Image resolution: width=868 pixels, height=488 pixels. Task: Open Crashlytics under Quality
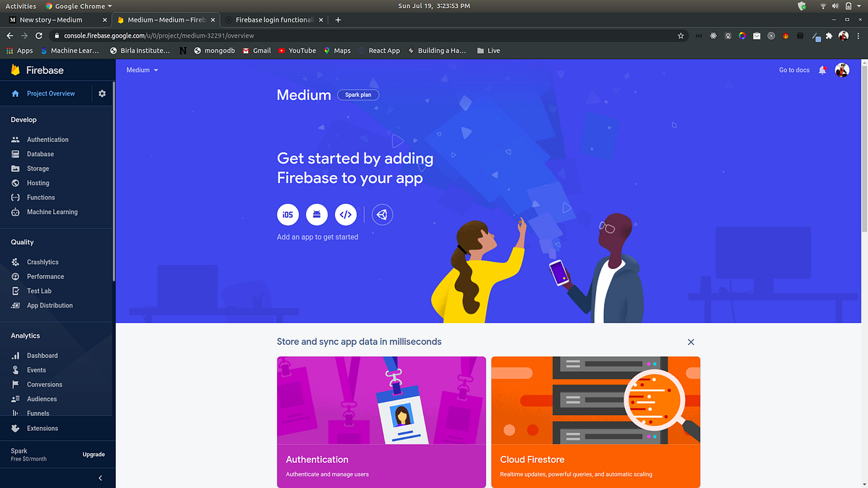[x=43, y=262]
